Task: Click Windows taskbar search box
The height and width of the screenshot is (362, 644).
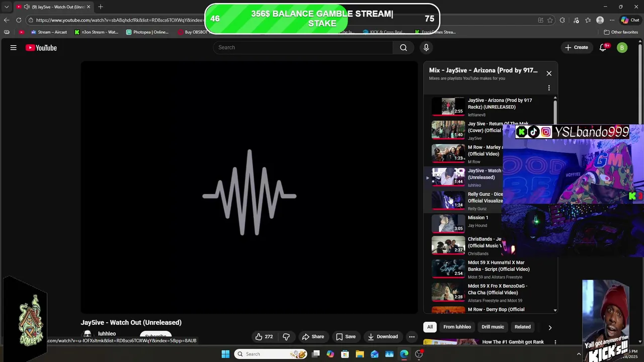Action: point(272,354)
